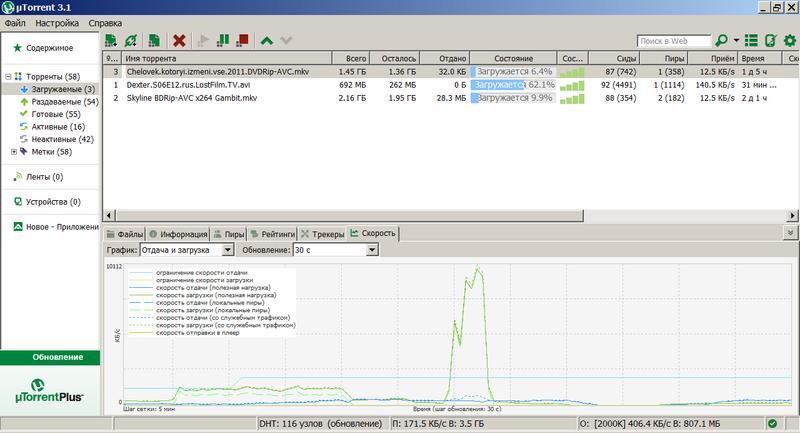
Task: Click the remote devices toolbar icon
Action: (770, 40)
